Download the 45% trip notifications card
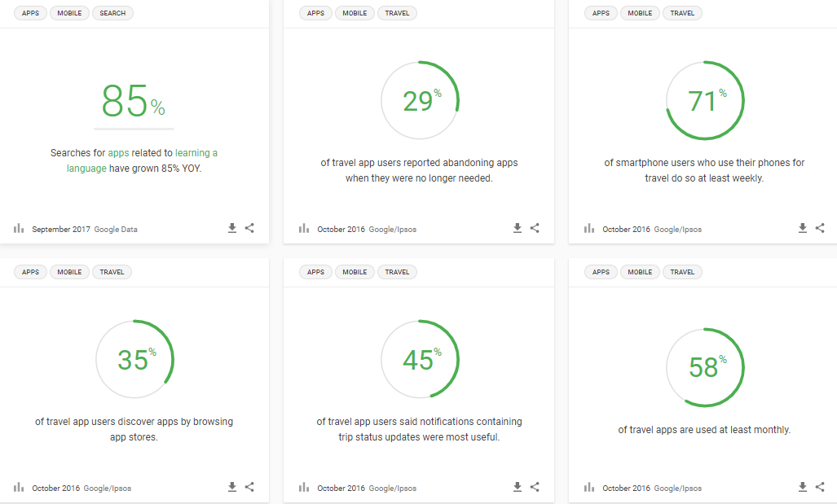Viewport: 837px width, 504px height. tap(518, 487)
